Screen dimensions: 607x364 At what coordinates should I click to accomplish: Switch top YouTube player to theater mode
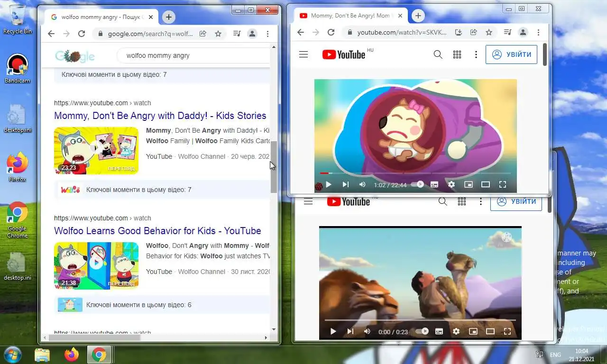coord(486,184)
